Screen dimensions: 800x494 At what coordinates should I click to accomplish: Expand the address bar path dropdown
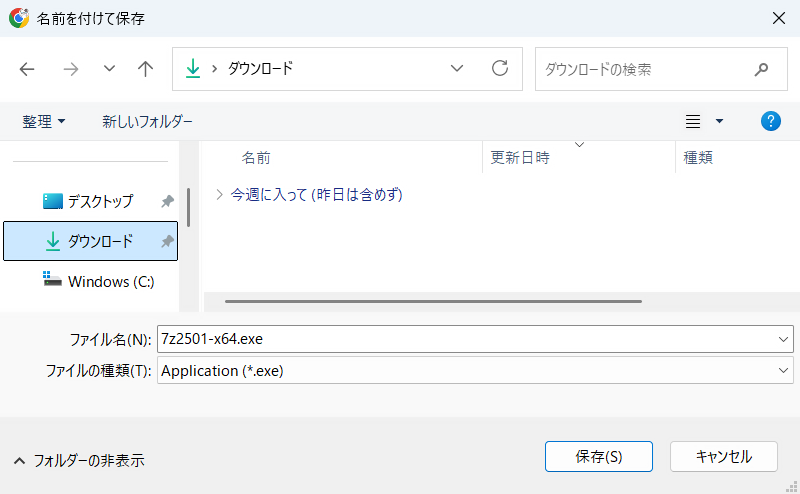pos(457,69)
